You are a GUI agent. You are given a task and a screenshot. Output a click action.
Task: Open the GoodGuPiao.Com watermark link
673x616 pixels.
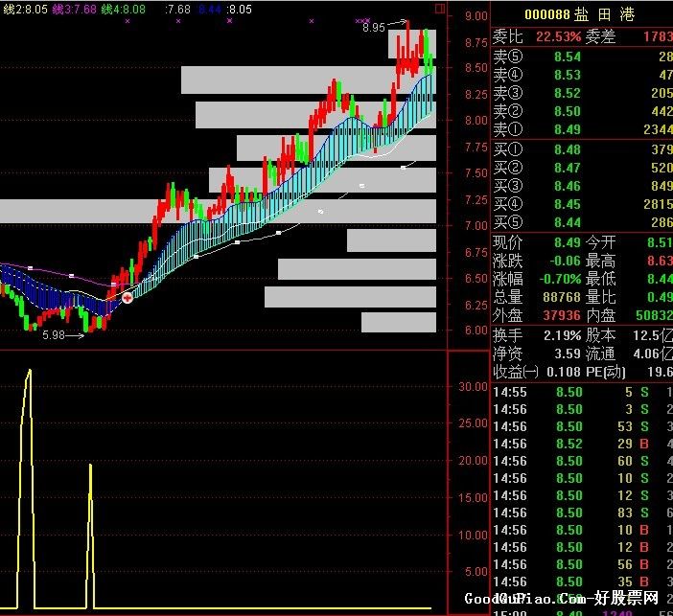(562, 598)
